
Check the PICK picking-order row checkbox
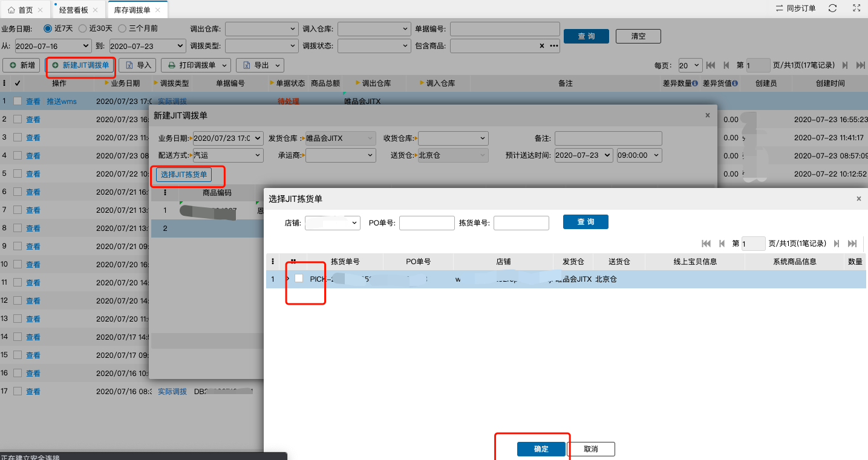(299, 279)
